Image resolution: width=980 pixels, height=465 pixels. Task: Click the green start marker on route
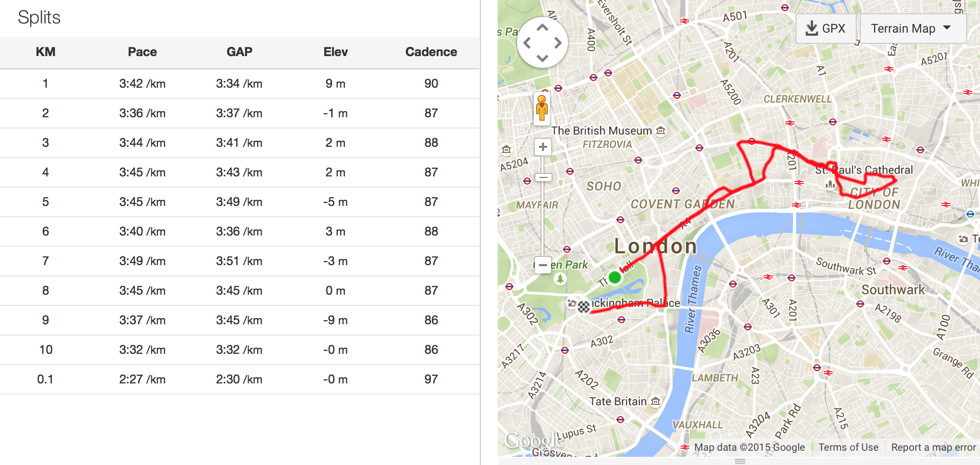pos(615,277)
